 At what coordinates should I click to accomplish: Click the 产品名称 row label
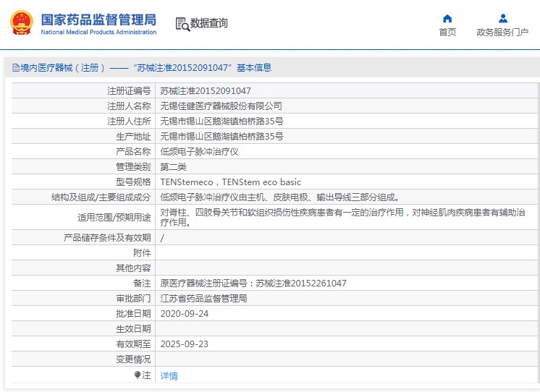133,151
